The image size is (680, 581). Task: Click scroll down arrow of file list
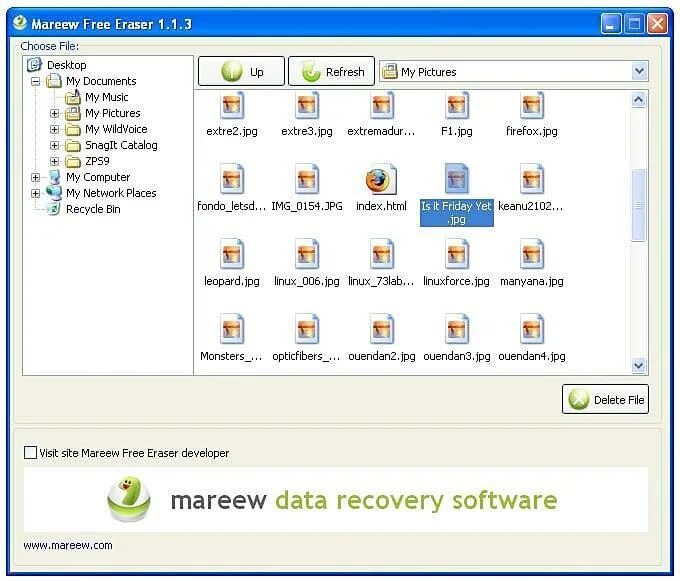pos(638,366)
